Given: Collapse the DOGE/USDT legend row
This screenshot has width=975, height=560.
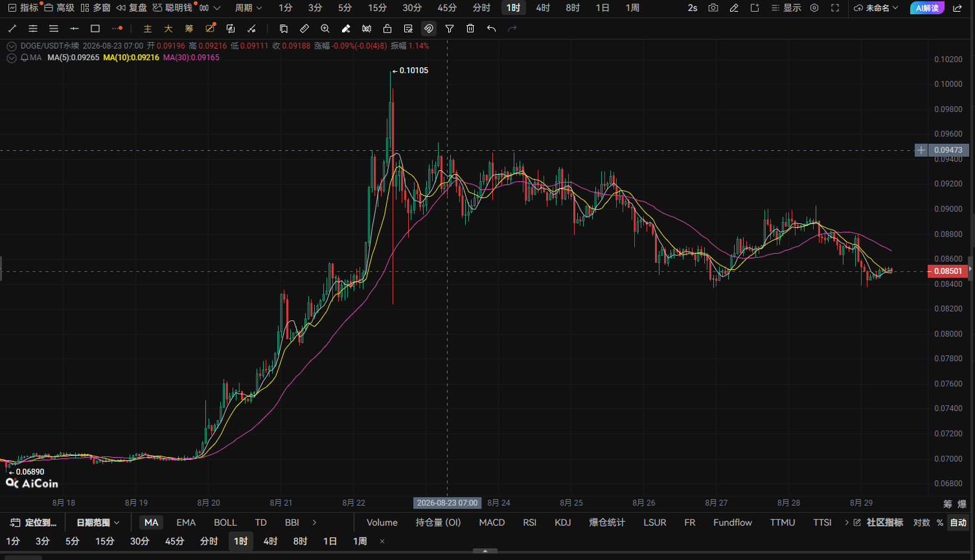Looking at the screenshot, I should (x=12, y=46).
